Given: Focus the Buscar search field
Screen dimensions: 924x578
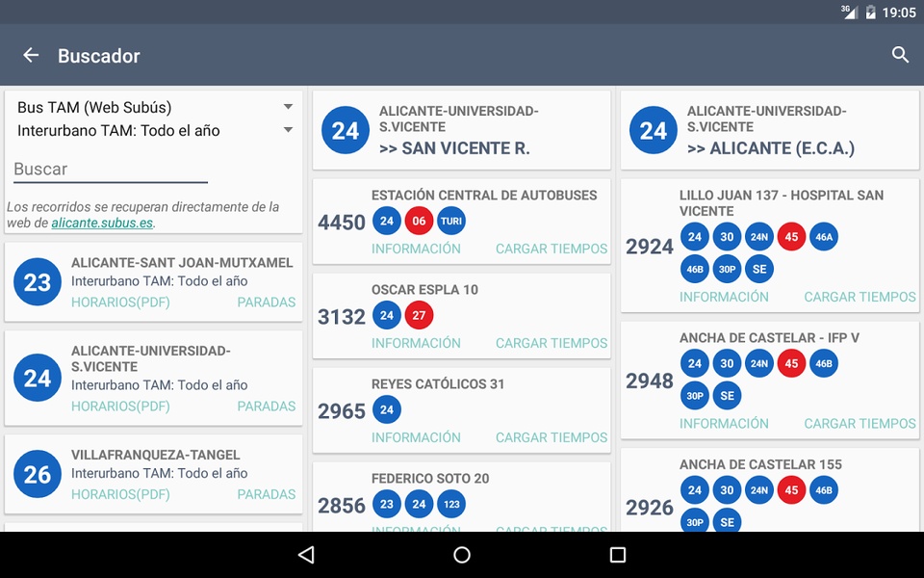Looking at the screenshot, I should [111, 170].
